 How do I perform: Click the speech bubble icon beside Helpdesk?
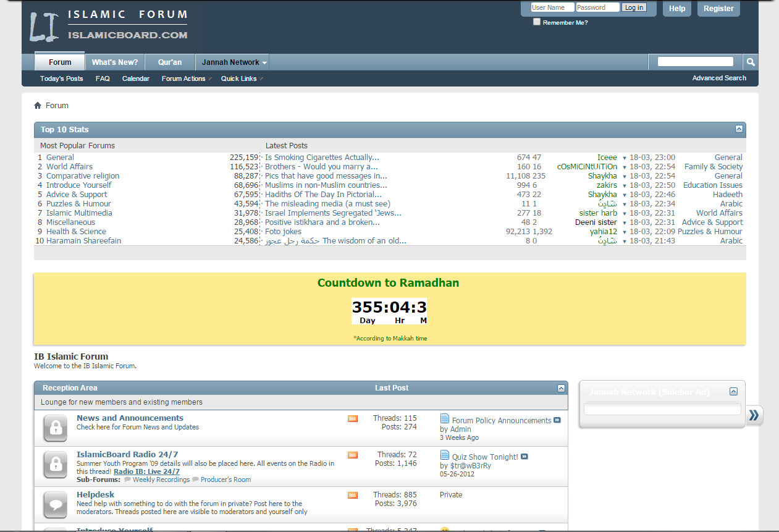tap(56, 505)
